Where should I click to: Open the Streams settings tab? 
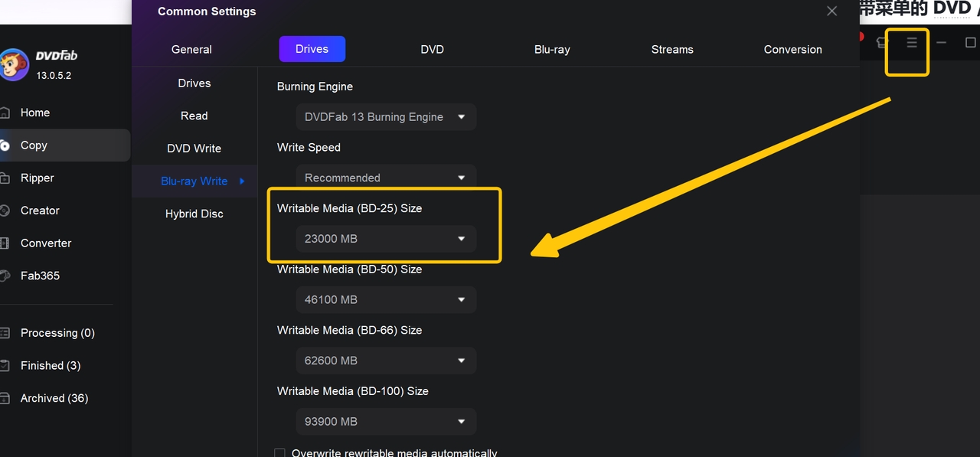click(671, 49)
